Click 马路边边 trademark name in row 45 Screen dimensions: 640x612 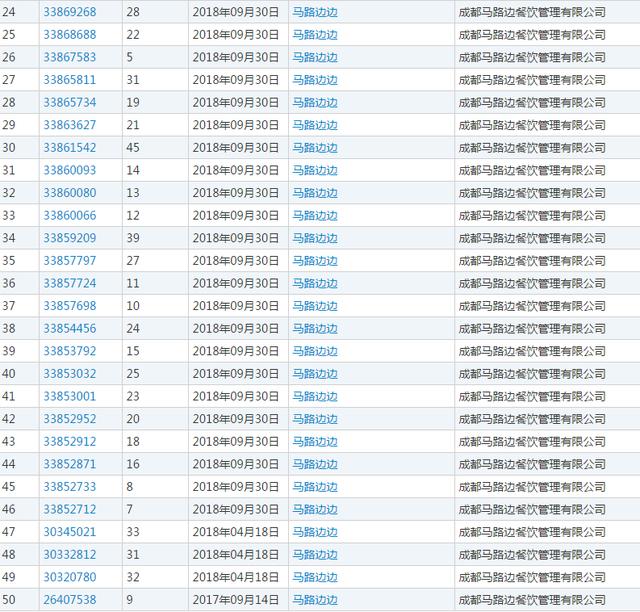(x=315, y=487)
